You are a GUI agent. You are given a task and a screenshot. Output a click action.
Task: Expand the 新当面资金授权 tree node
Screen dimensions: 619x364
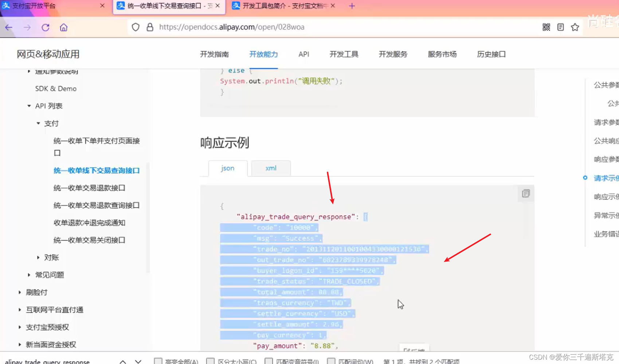pos(20,344)
